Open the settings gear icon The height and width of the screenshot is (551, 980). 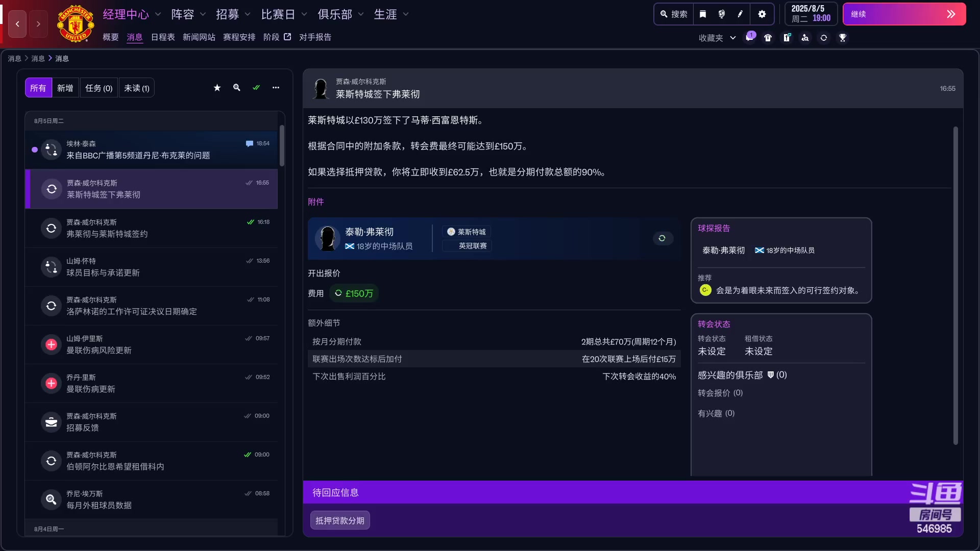762,14
